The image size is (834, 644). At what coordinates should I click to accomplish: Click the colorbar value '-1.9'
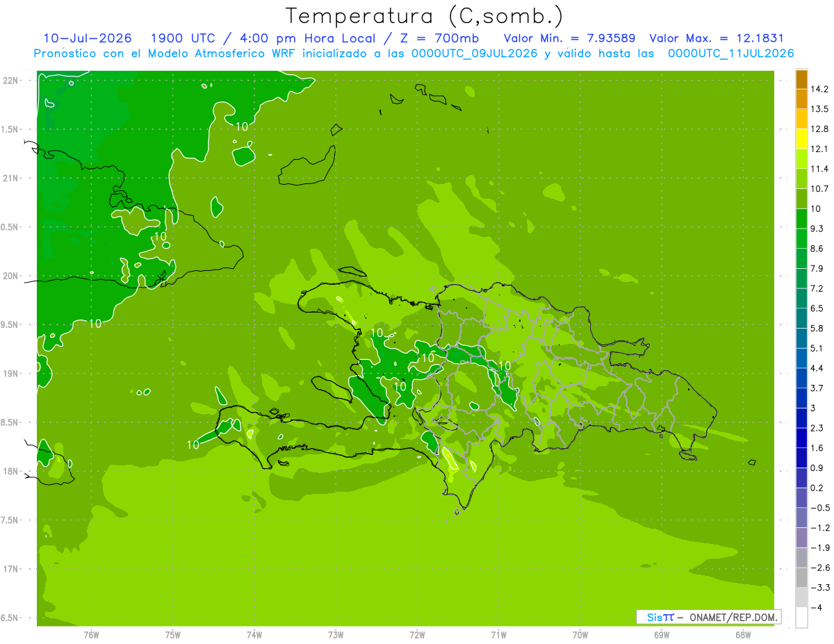coord(819,547)
